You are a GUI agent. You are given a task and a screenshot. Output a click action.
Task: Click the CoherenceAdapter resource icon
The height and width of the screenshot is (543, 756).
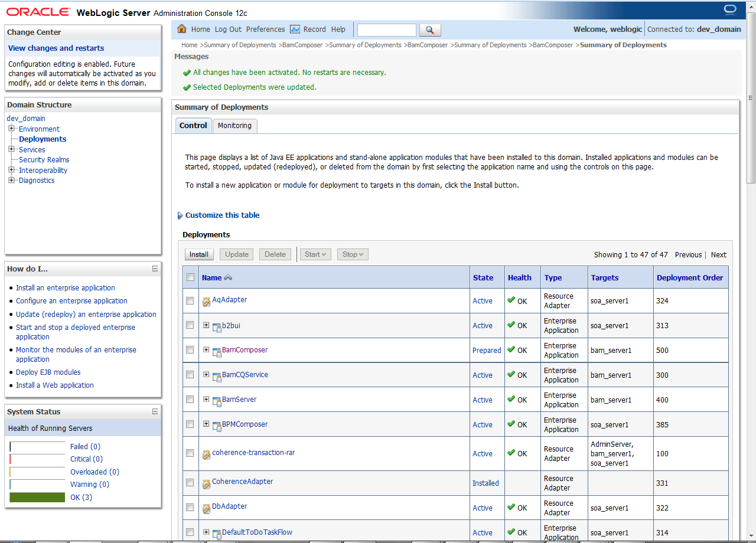click(207, 485)
